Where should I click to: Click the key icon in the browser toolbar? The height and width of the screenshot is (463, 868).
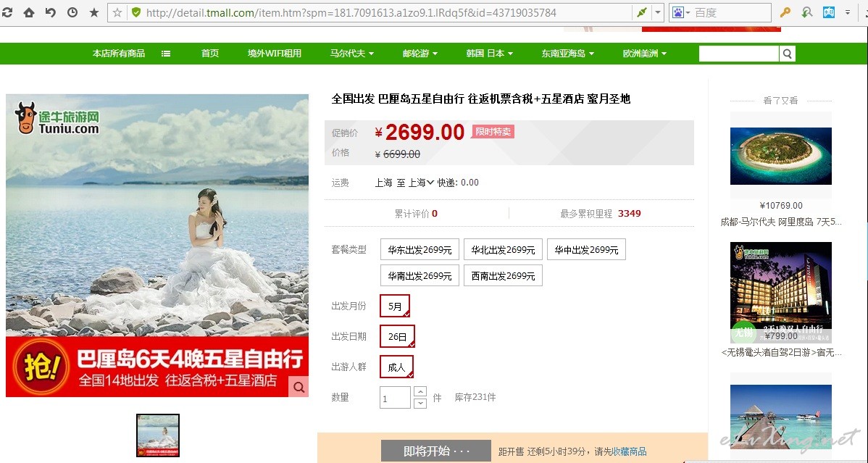785,12
